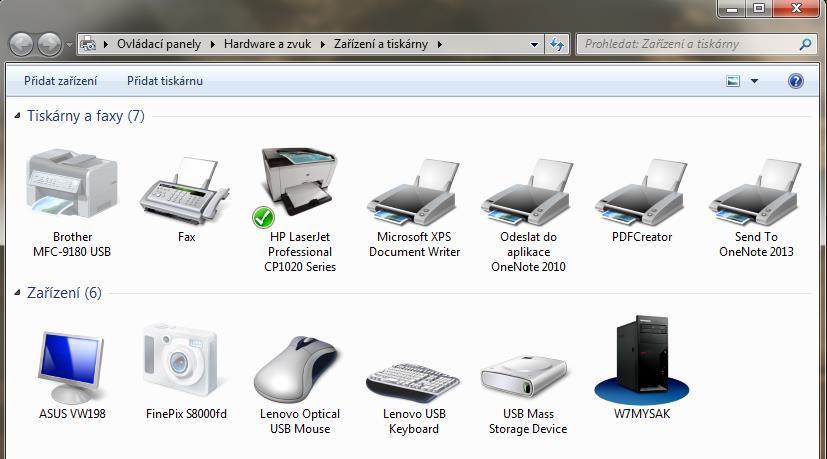827x459 pixels.
Task: Select the FinePix S8000fd camera icon
Action: coord(180,360)
